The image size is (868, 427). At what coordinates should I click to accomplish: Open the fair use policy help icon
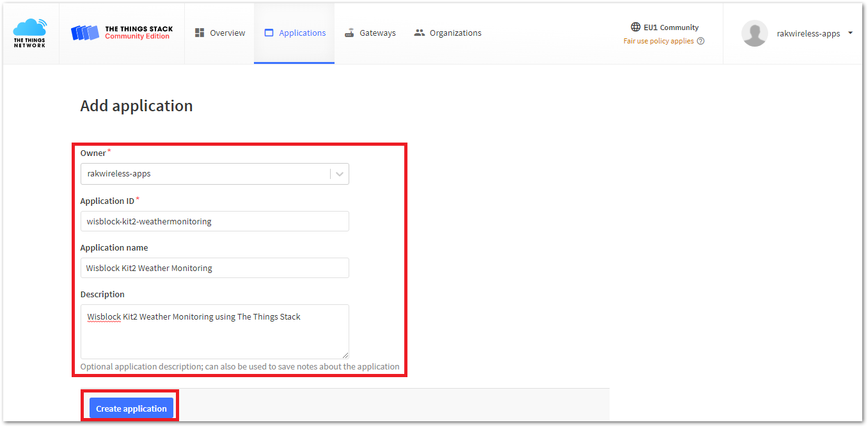tap(700, 40)
